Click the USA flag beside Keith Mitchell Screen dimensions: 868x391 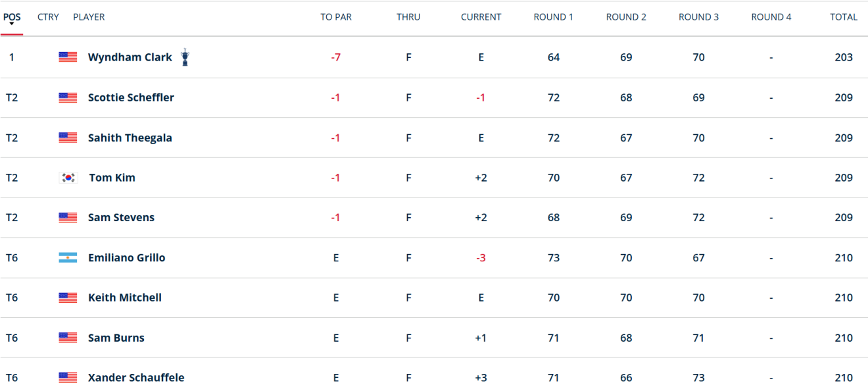[68, 298]
